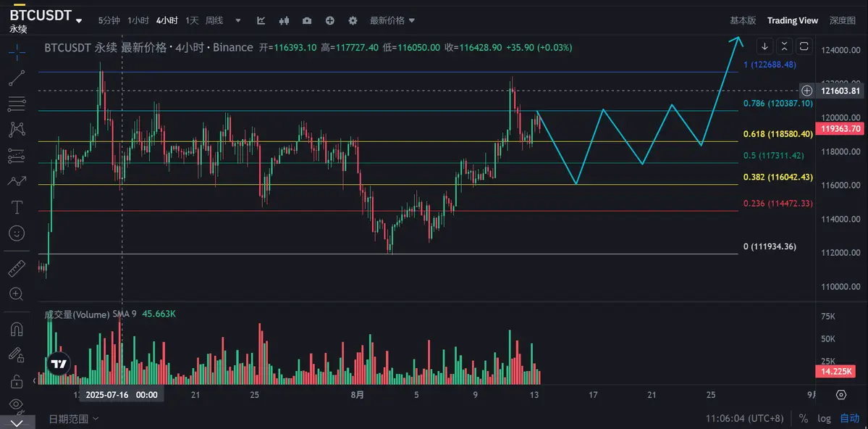Open the Fibonacci retracement tool group

(17, 104)
